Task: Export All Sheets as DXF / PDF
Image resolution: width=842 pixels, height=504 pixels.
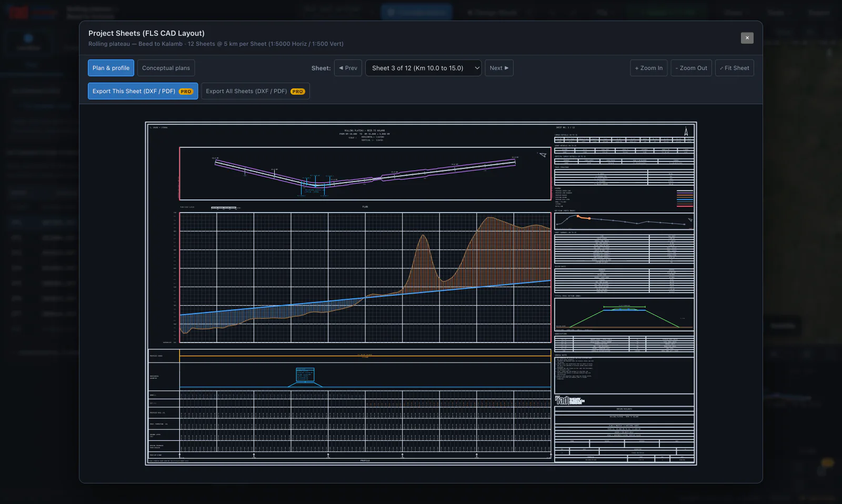Action: [255, 91]
